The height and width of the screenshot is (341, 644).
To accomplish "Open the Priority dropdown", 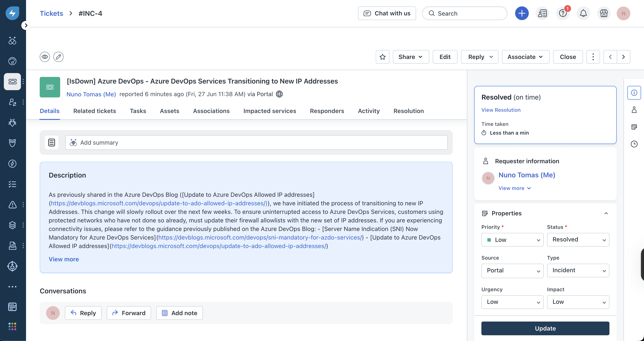I will point(512,240).
